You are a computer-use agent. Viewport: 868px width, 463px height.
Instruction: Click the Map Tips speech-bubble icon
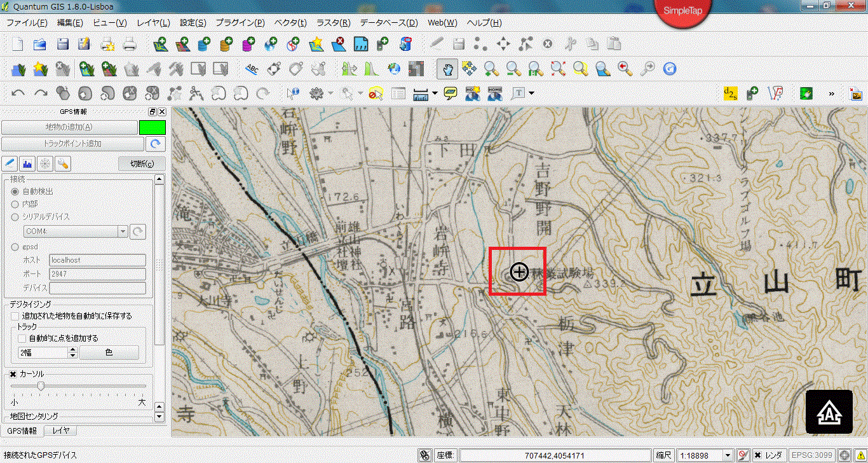click(451, 93)
